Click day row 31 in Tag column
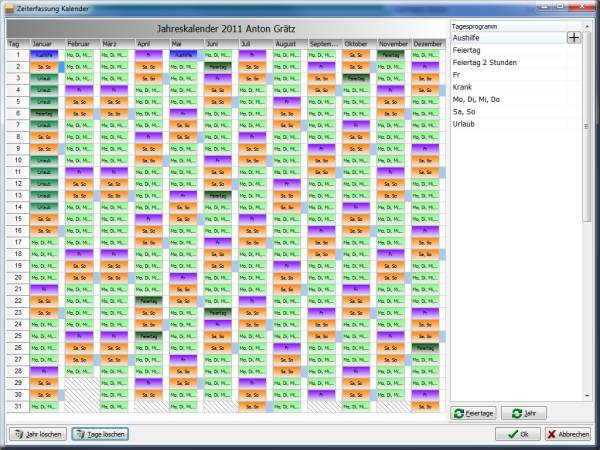 pyautogui.click(x=18, y=406)
